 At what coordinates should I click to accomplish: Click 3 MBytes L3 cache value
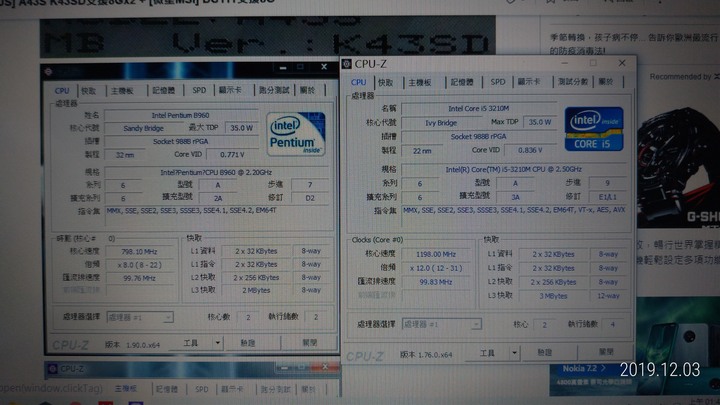pos(553,296)
